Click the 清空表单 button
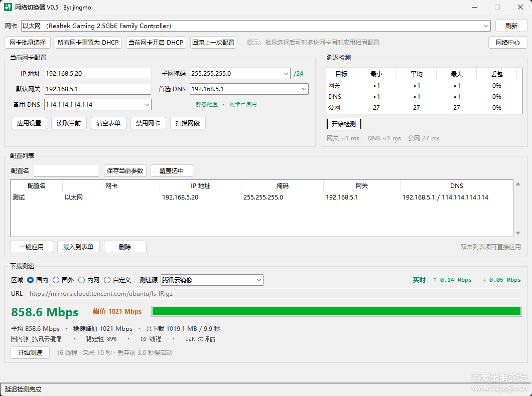The image size is (532, 396). coord(108,123)
